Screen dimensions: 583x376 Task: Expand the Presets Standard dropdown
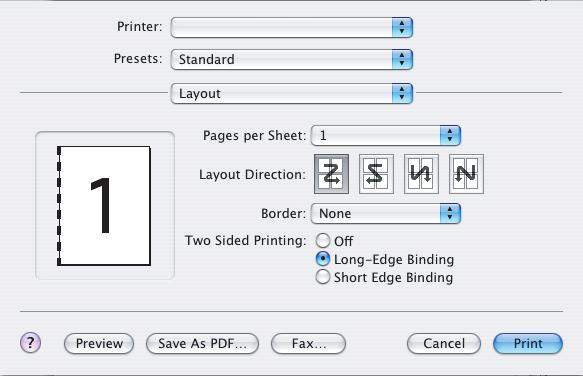click(292, 59)
